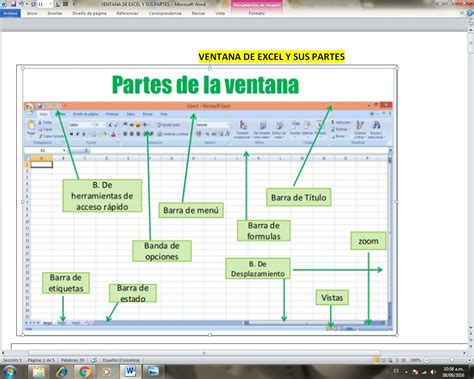474x379 pixels.
Task: Click the Redo/Repeat icon in quick access toolbar
Action: (x=33, y=4)
